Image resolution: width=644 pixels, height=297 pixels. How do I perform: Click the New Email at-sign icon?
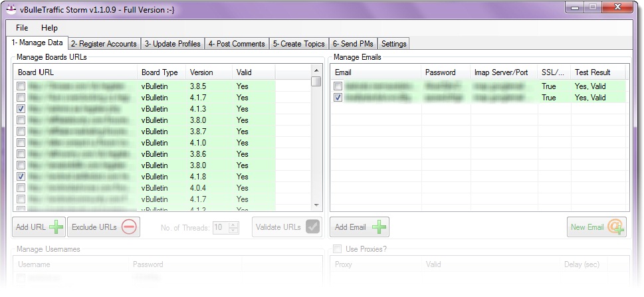coord(616,227)
